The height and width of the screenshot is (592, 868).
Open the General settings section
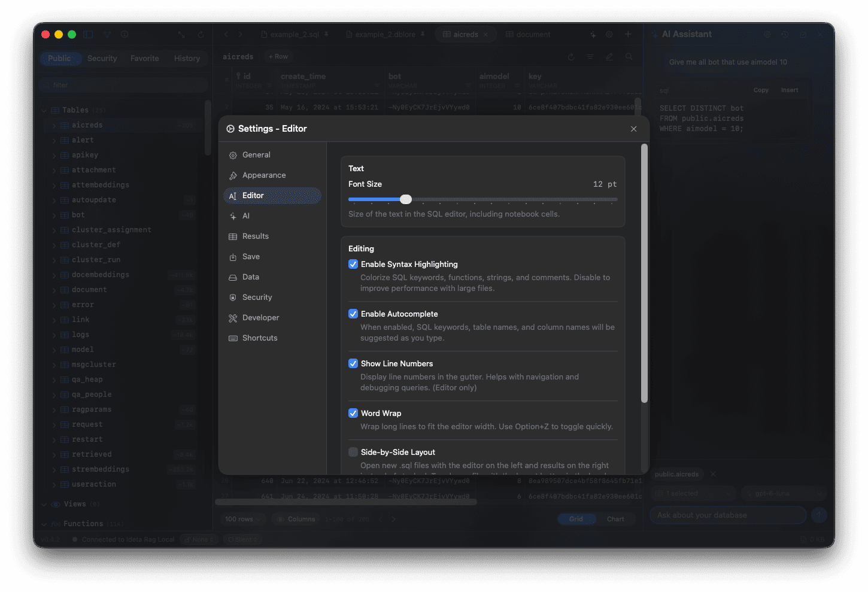point(272,155)
